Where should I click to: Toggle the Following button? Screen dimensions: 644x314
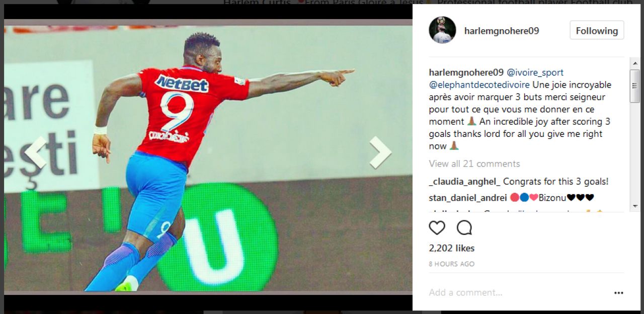click(597, 30)
